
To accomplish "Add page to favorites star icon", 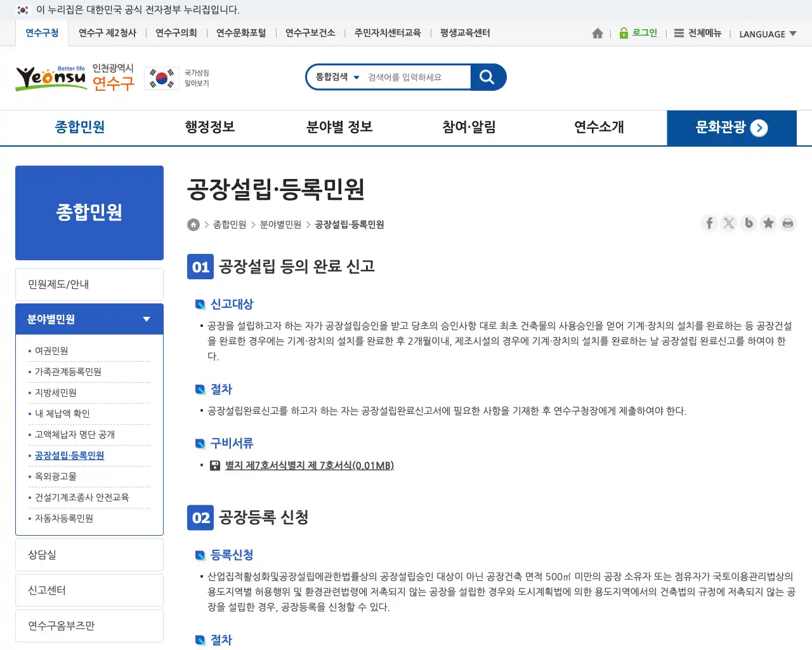I will pyautogui.click(x=768, y=223).
